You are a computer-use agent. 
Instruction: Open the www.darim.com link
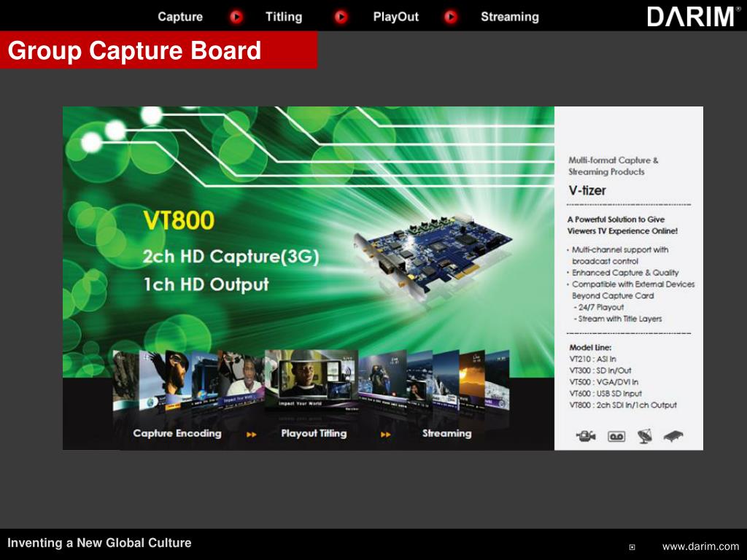coord(701,547)
